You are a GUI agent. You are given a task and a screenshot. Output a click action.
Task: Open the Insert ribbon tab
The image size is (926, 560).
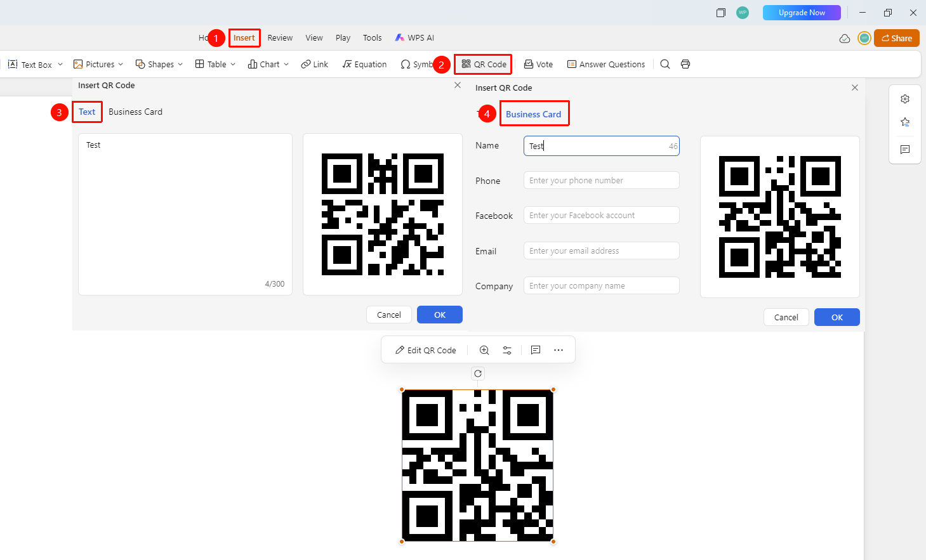[244, 38]
